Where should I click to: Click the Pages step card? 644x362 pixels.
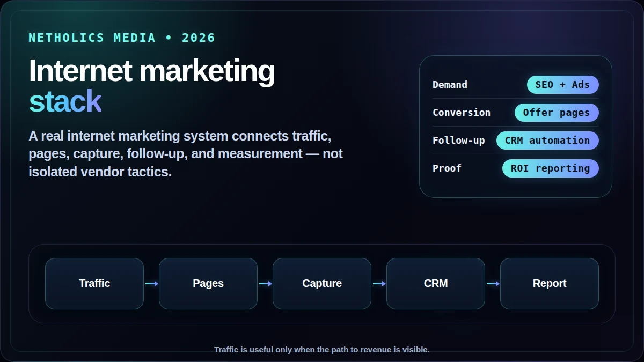pyautogui.click(x=208, y=284)
